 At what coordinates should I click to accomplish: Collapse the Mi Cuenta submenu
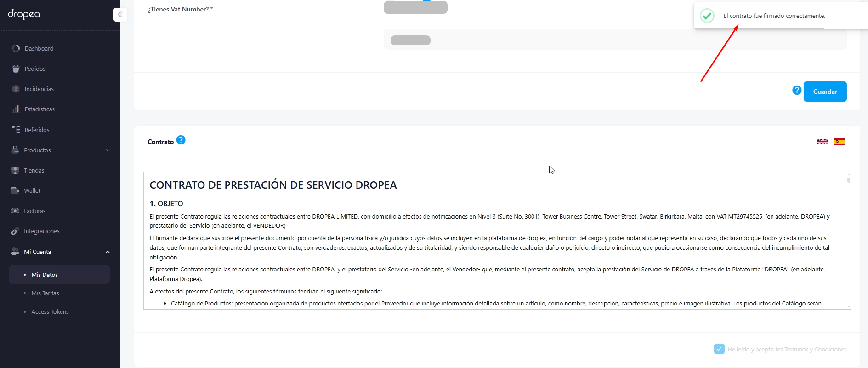60,252
